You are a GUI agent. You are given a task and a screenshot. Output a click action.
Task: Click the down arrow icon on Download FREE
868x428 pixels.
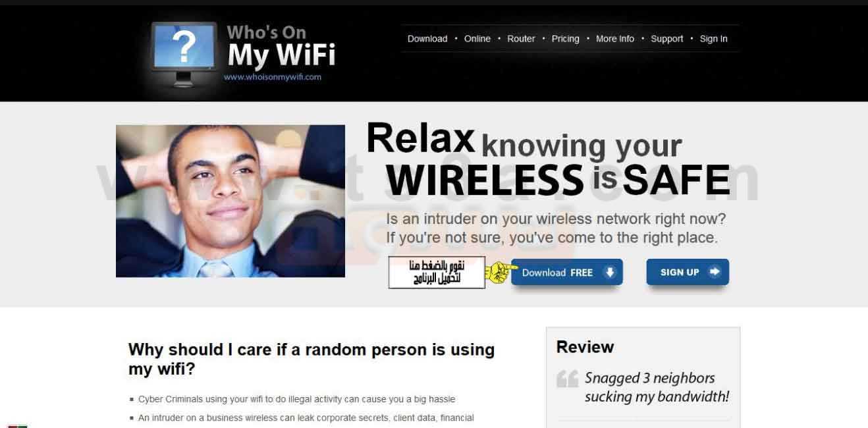pyautogui.click(x=610, y=272)
